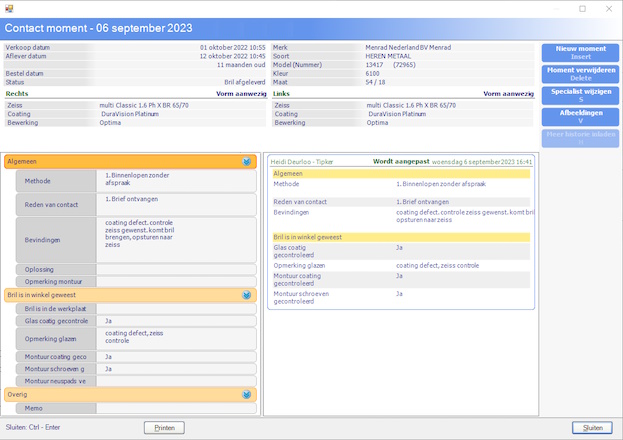This screenshot has height=440, width=623.
Task: Collapse the Bril is in winkel geweest section
Action: click(x=246, y=295)
